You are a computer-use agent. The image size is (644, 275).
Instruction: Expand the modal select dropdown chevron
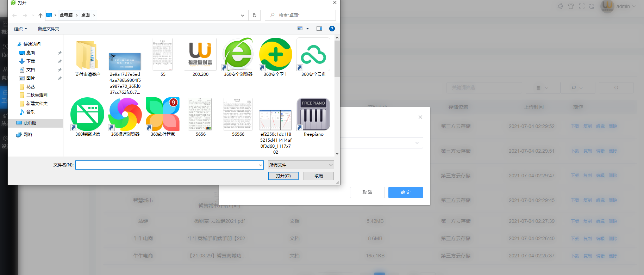pyautogui.click(x=417, y=143)
